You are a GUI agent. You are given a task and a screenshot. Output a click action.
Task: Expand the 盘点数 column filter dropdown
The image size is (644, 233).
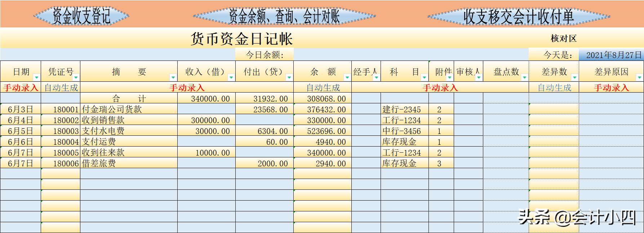(524, 77)
